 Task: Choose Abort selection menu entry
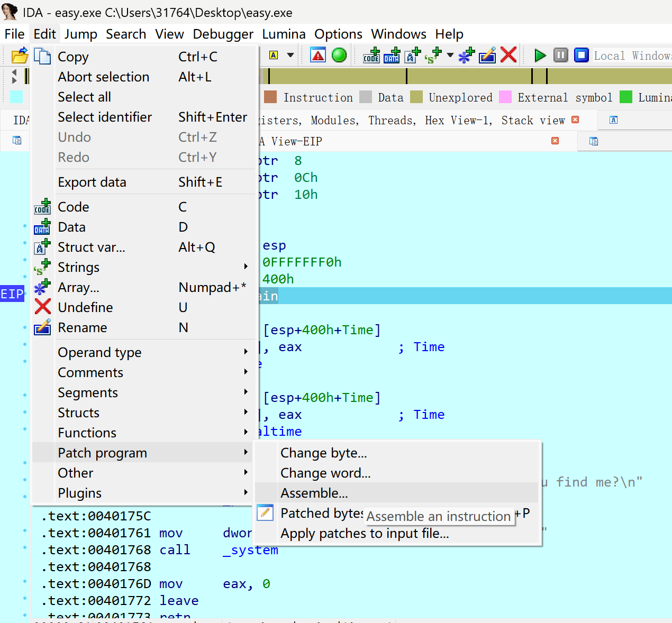tap(143, 77)
